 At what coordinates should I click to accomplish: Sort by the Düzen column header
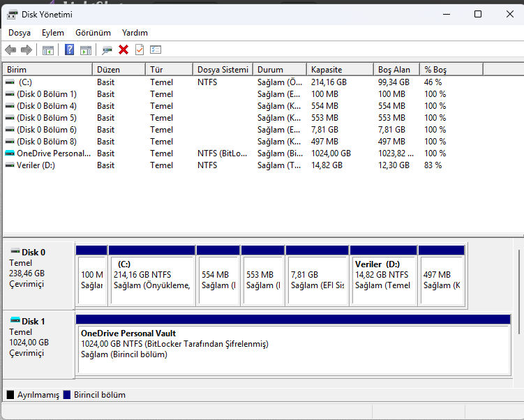coord(119,70)
